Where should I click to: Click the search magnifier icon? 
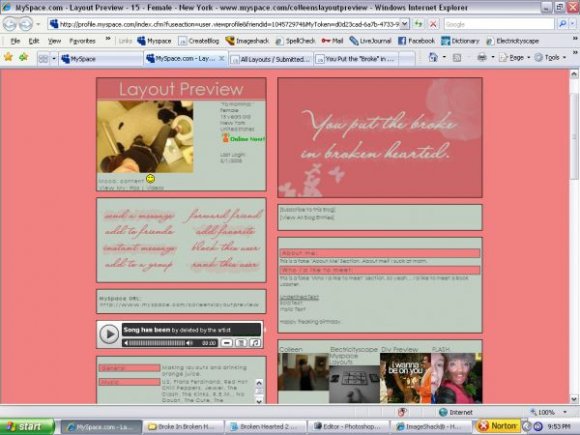[x=563, y=24]
